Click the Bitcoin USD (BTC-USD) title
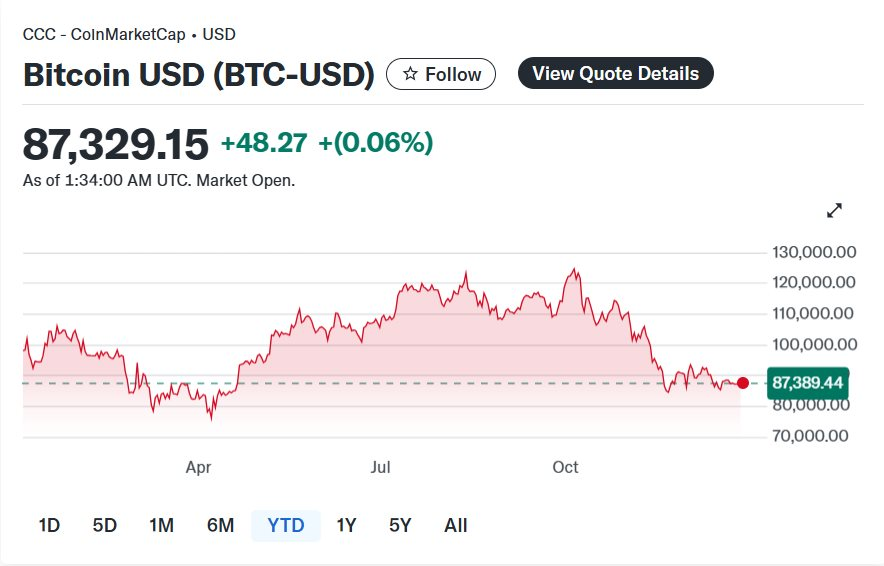Viewport: 884px width, 566px height. coord(199,75)
